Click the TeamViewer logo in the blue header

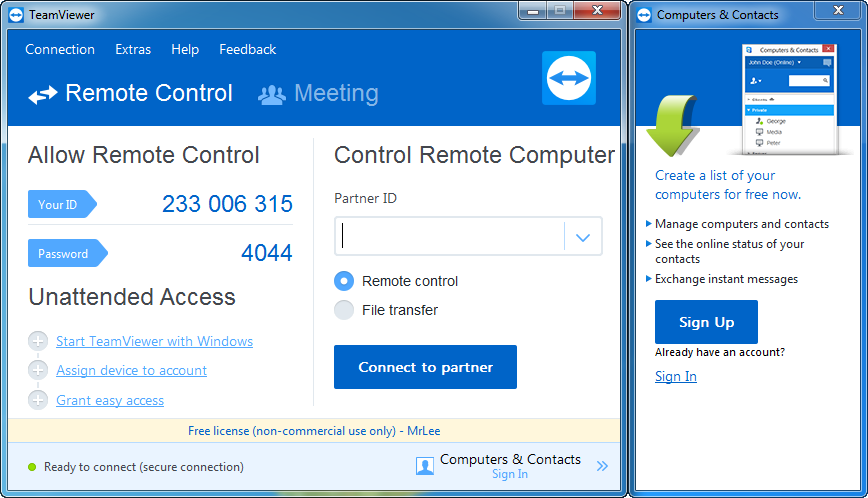point(569,78)
